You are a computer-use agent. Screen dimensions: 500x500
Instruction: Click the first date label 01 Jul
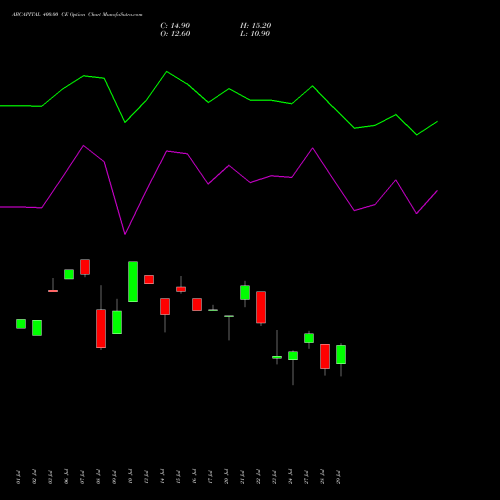tap(18, 477)
